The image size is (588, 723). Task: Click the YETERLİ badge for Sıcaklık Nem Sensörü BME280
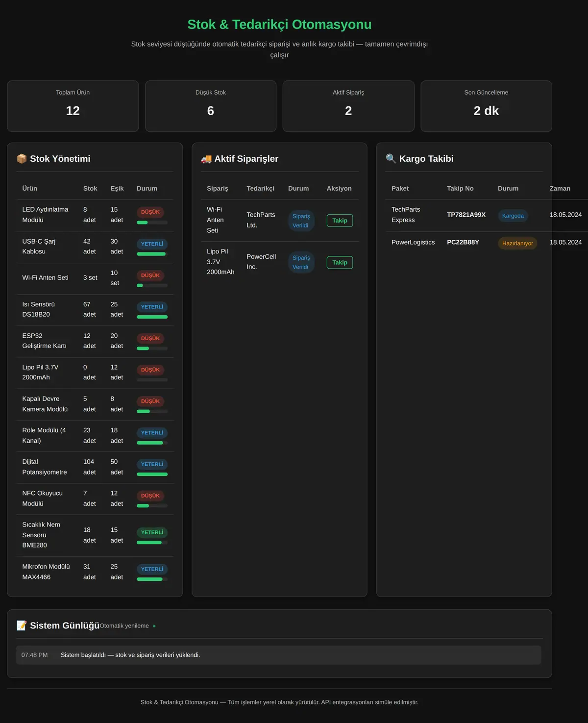coord(152,532)
